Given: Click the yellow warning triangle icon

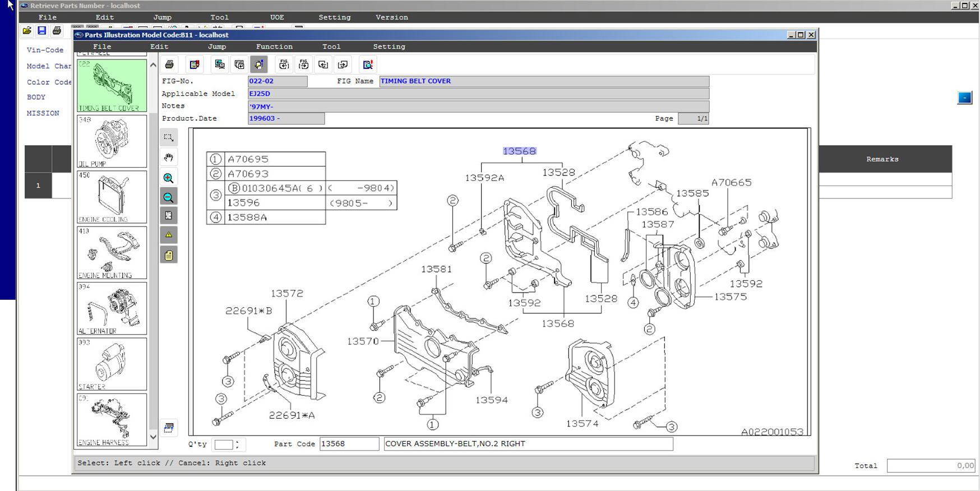Looking at the screenshot, I should point(168,235).
